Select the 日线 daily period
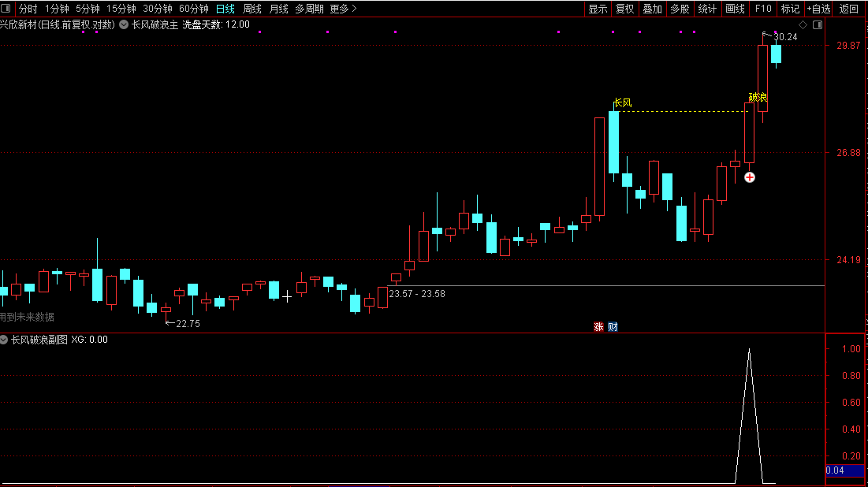 (225, 9)
